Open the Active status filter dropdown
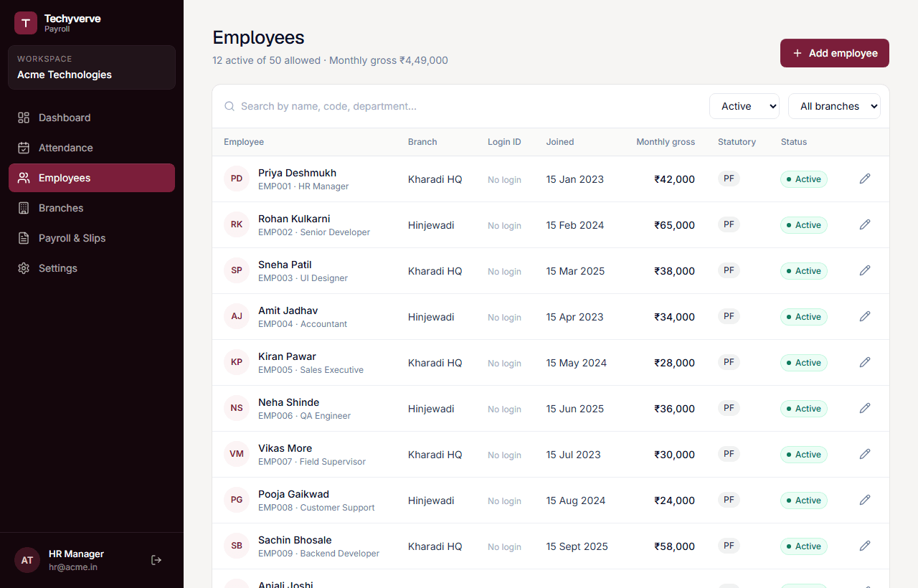 pos(744,106)
